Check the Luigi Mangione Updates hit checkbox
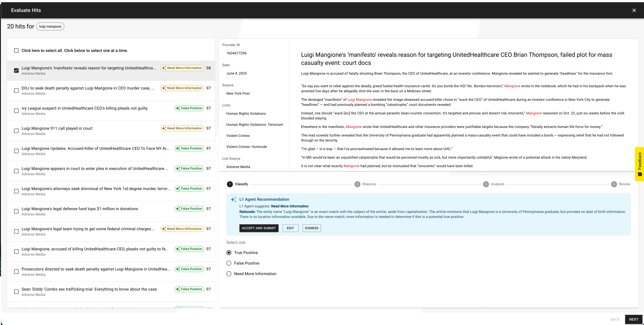 16,151
